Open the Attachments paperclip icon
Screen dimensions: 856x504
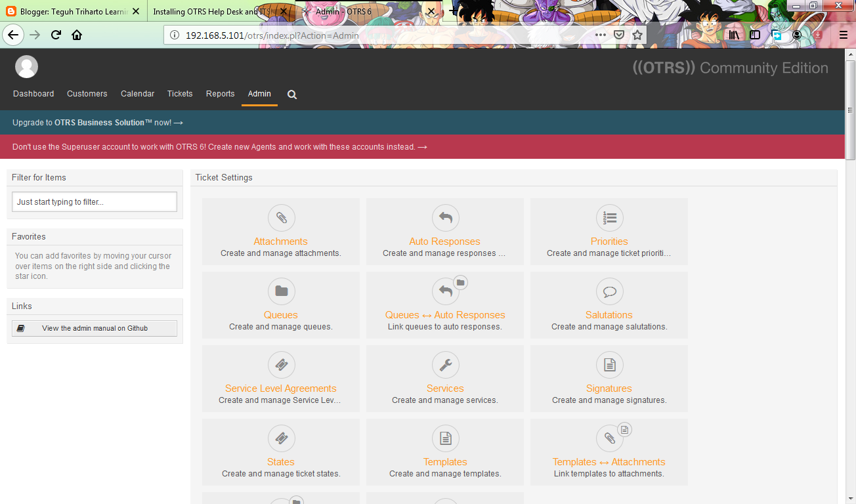[x=281, y=218]
